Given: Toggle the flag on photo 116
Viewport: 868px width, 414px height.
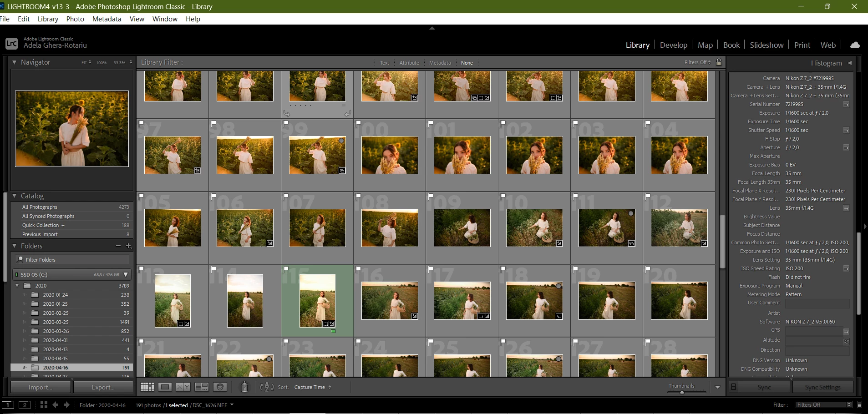Looking at the screenshot, I should (x=358, y=268).
